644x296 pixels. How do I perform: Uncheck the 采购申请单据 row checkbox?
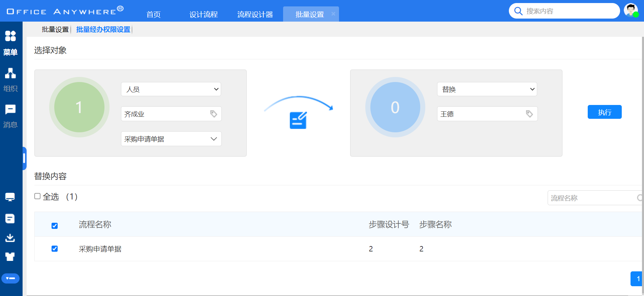click(x=55, y=249)
